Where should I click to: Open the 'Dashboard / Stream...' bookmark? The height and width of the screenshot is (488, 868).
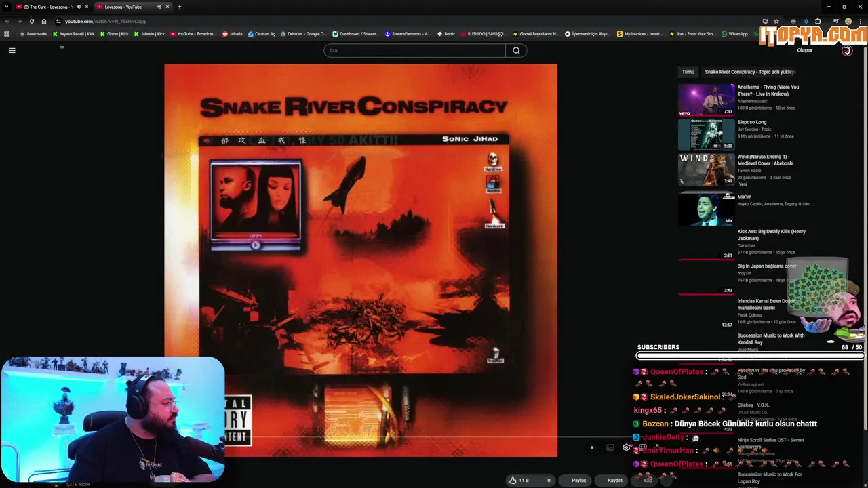click(x=355, y=33)
